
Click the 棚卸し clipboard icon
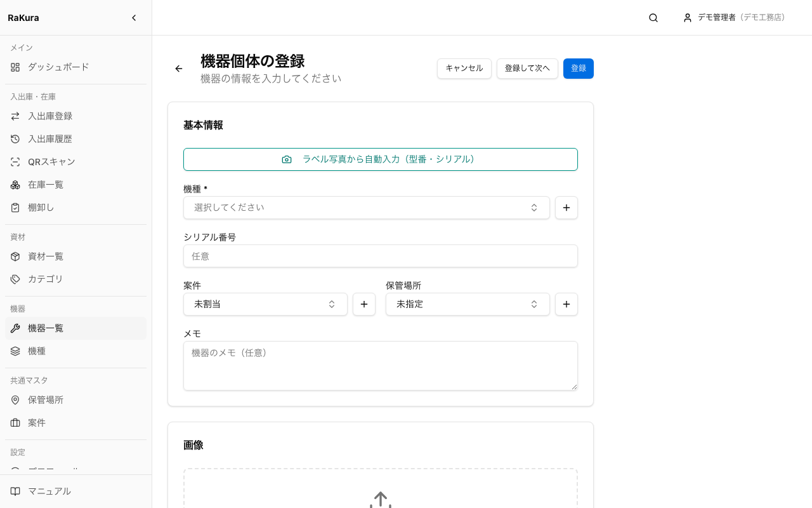coord(15,208)
